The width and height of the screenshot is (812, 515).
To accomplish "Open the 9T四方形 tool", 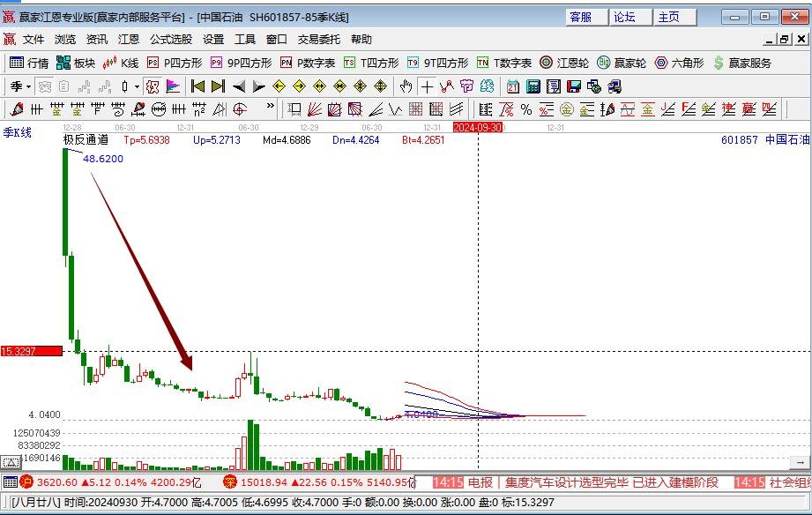I will point(437,63).
